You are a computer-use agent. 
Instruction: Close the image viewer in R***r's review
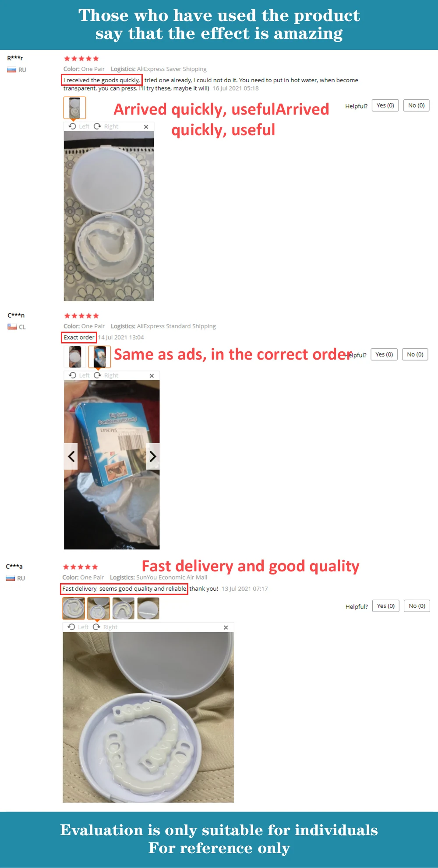click(x=146, y=127)
